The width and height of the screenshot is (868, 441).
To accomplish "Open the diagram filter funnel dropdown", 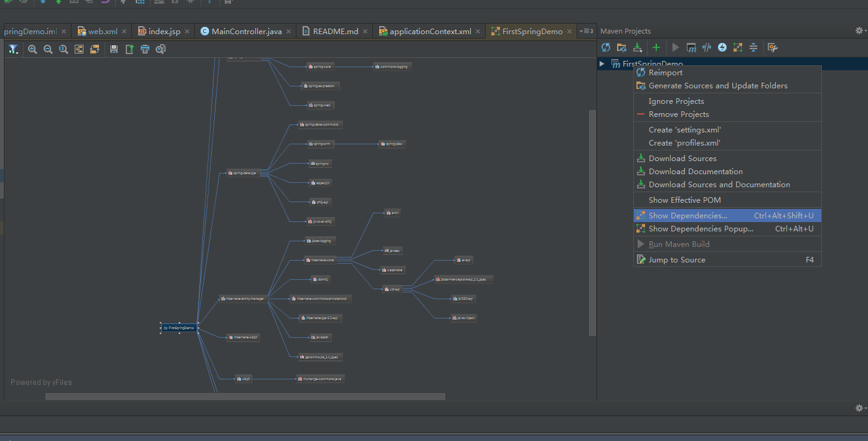I will coord(13,49).
